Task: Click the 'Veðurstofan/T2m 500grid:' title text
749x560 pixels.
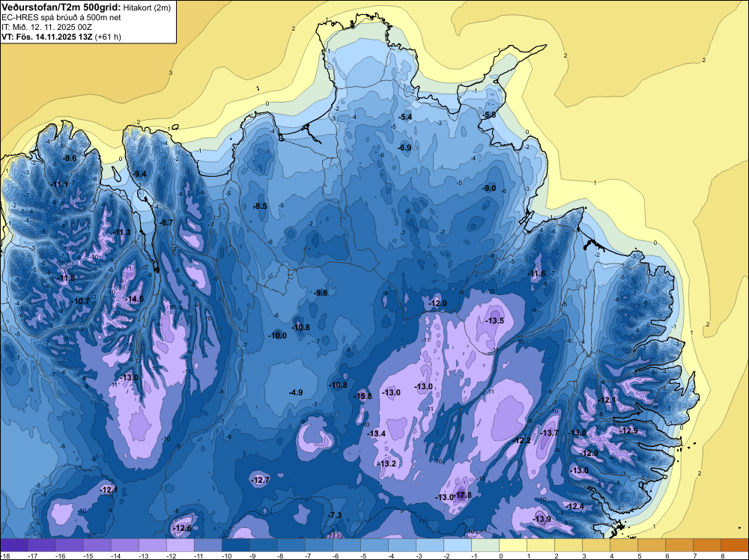Action: pyautogui.click(x=61, y=7)
